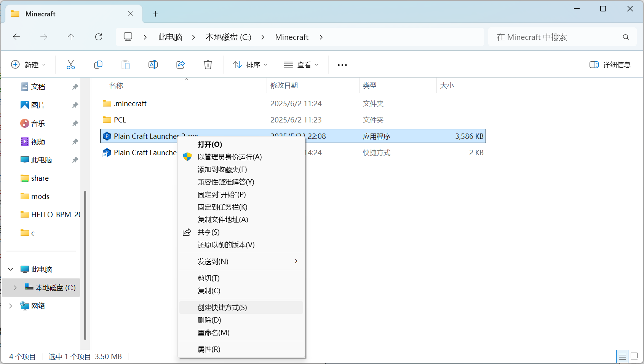Expand the 网络 tree node
644x364 pixels.
pos(11,306)
